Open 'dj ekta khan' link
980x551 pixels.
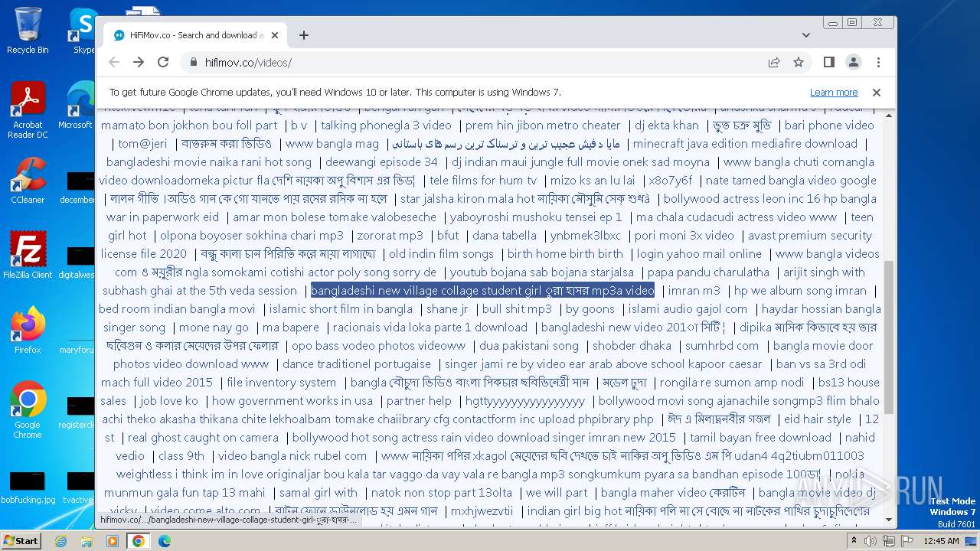[667, 126]
